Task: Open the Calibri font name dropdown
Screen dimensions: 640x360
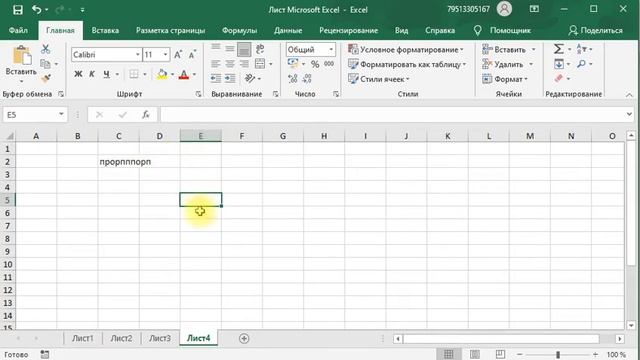Action: pyautogui.click(x=138, y=55)
